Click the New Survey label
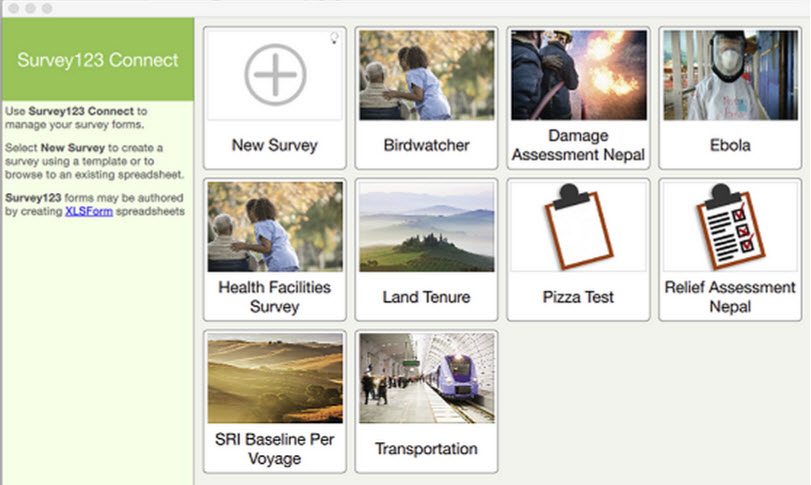811x485 pixels. [275, 146]
